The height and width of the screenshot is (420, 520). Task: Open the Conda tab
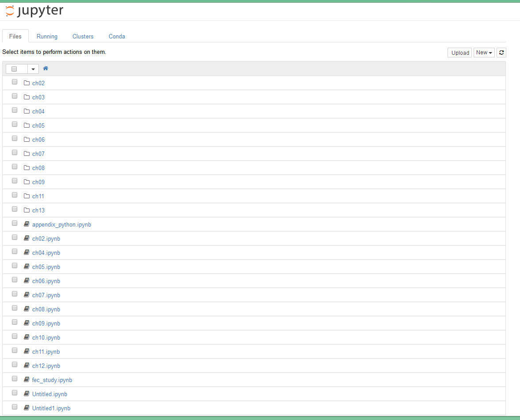pyautogui.click(x=117, y=36)
